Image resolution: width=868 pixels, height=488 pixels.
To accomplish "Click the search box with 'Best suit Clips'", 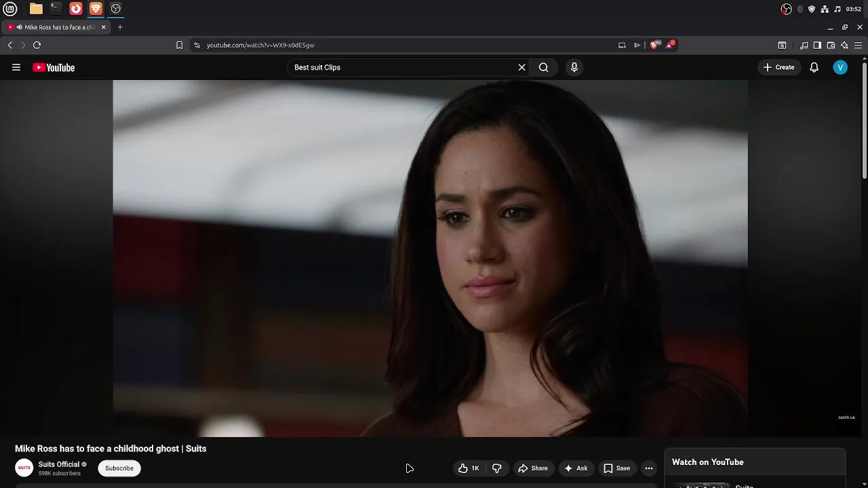I will pyautogui.click(x=403, y=67).
